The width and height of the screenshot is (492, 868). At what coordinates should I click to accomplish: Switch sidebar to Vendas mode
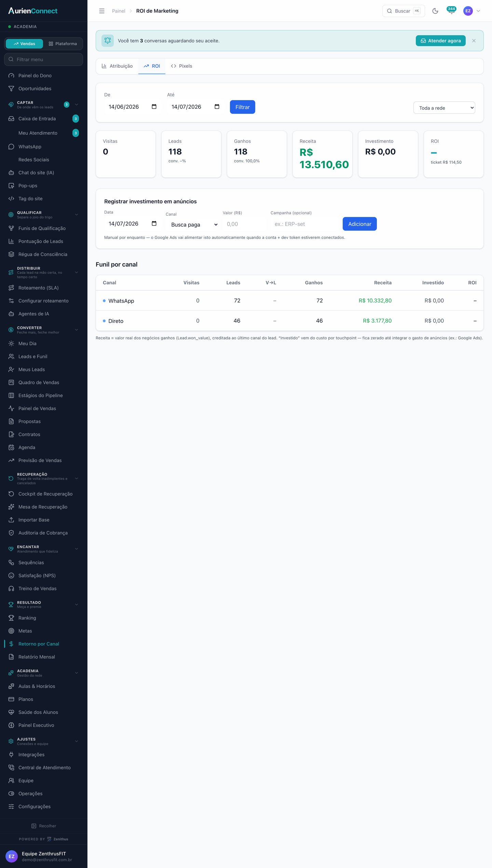(x=24, y=44)
